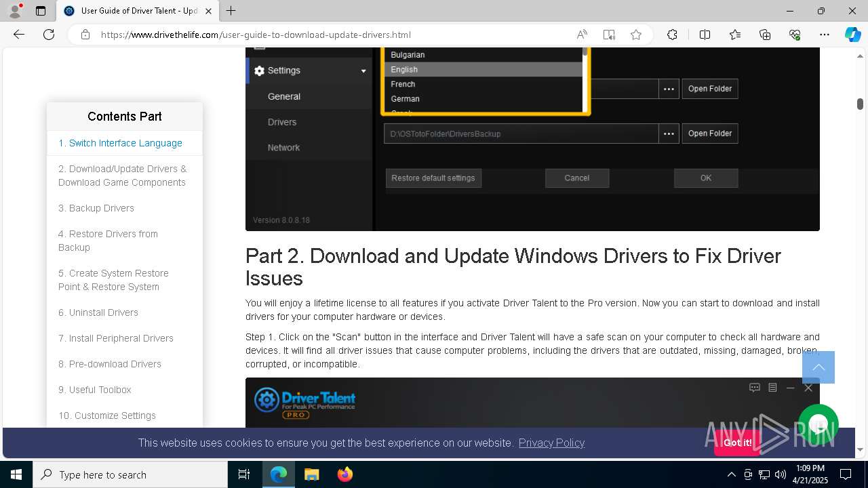Image resolution: width=868 pixels, height=488 pixels.
Task: Open Favorites list icon
Action: pos(735,35)
